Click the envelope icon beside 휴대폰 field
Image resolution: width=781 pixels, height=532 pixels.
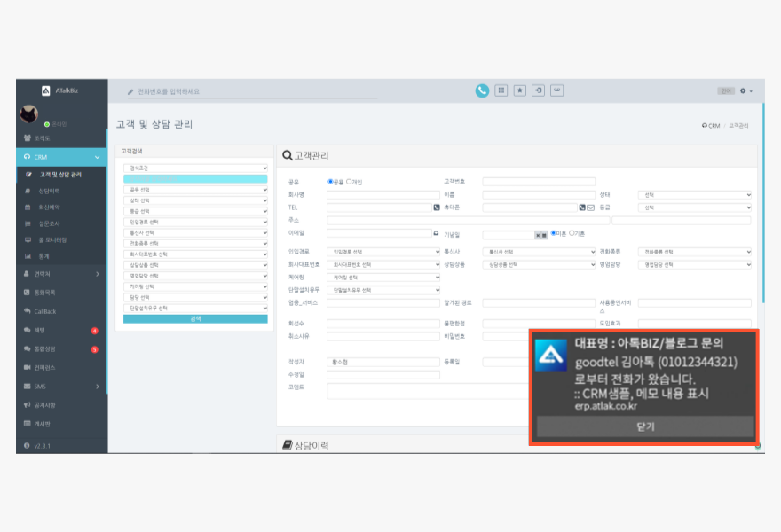[590, 207]
